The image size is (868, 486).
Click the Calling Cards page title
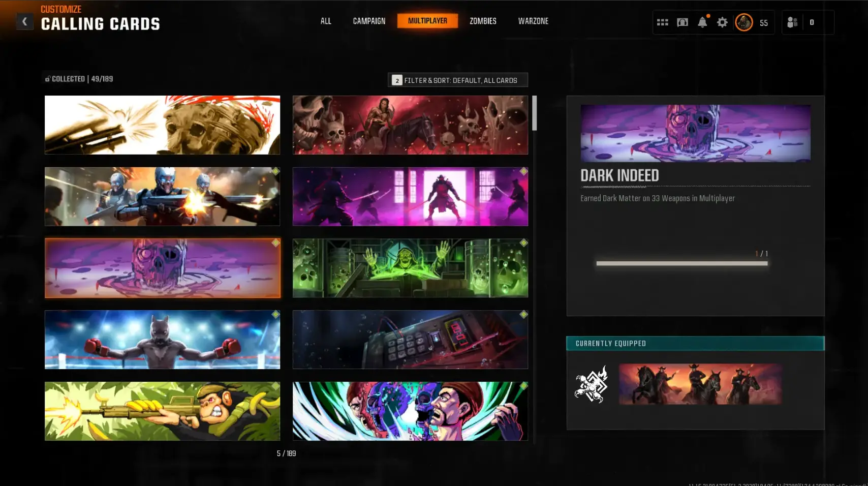pos(101,24)
